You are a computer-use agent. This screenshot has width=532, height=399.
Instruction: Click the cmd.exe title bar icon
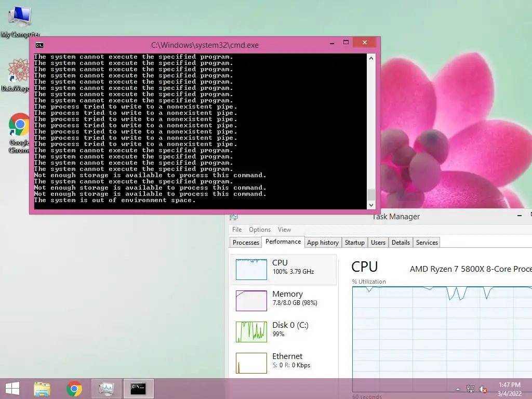point(39,45)
